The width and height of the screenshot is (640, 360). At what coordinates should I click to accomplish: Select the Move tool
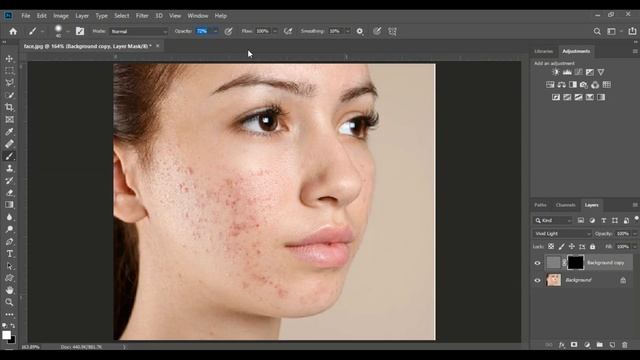9,59
